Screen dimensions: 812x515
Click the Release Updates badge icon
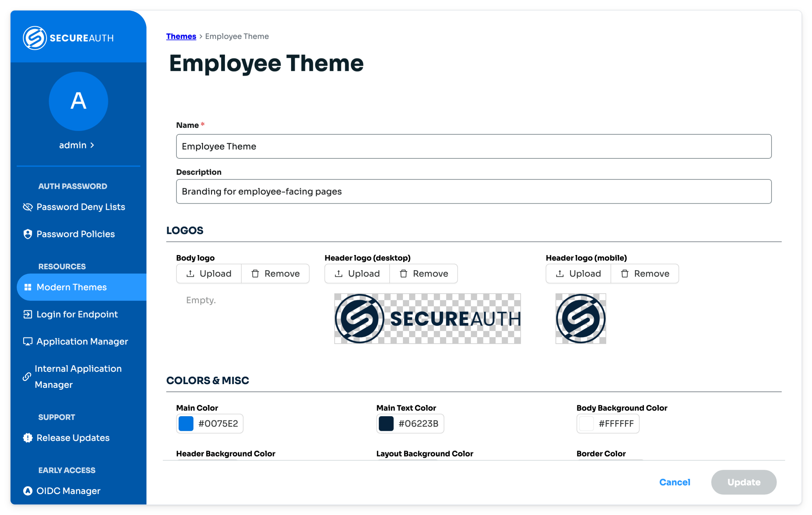[x=28, y=438]
